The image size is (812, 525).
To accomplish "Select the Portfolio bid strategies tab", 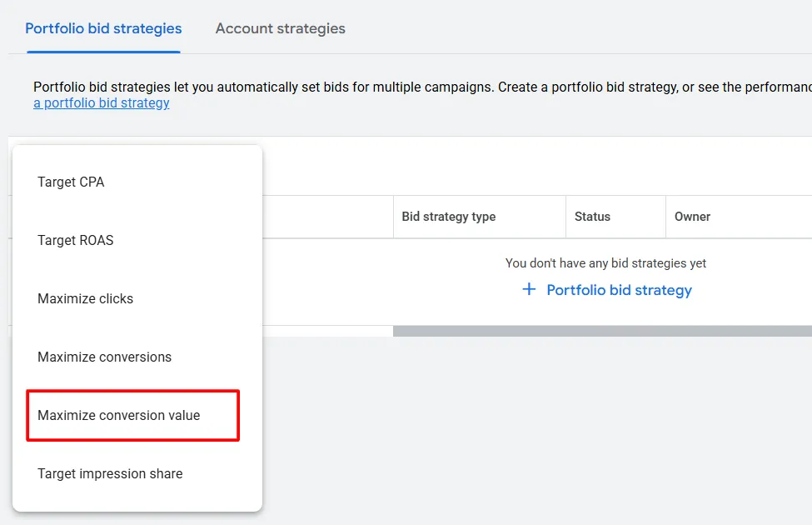I will point(103,28).
